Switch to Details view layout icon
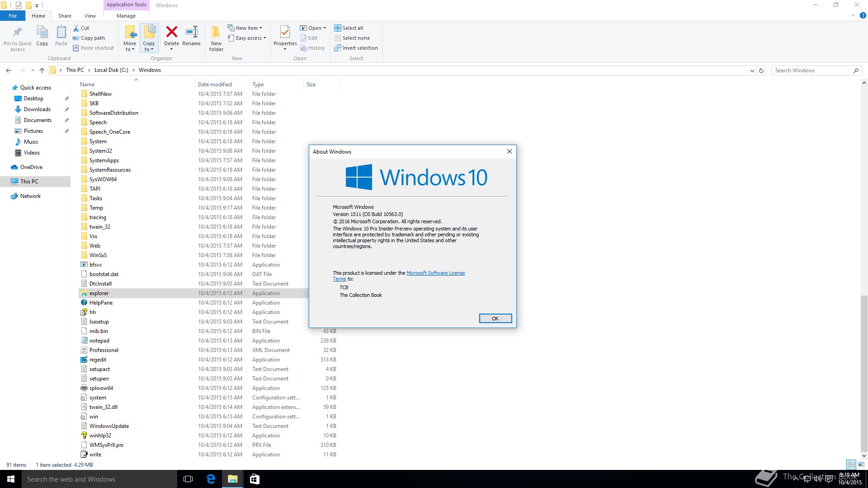This screenshot has height=488, width=868. (851, 465)
